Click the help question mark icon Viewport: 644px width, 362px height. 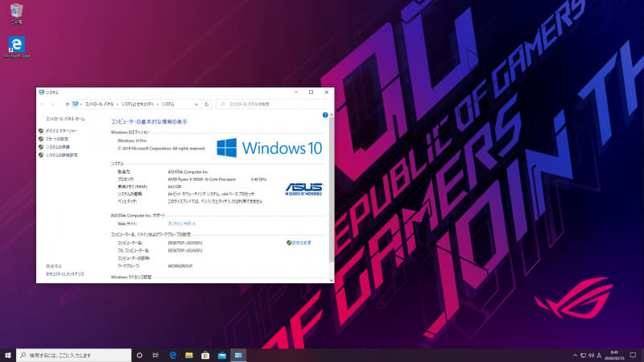point(325,115)
